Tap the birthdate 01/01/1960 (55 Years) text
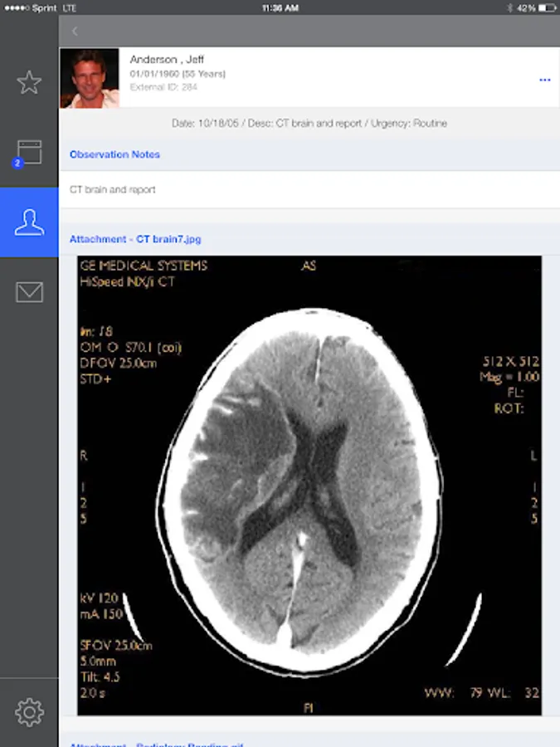The image size is (560, 747). (x=178, y=74)
